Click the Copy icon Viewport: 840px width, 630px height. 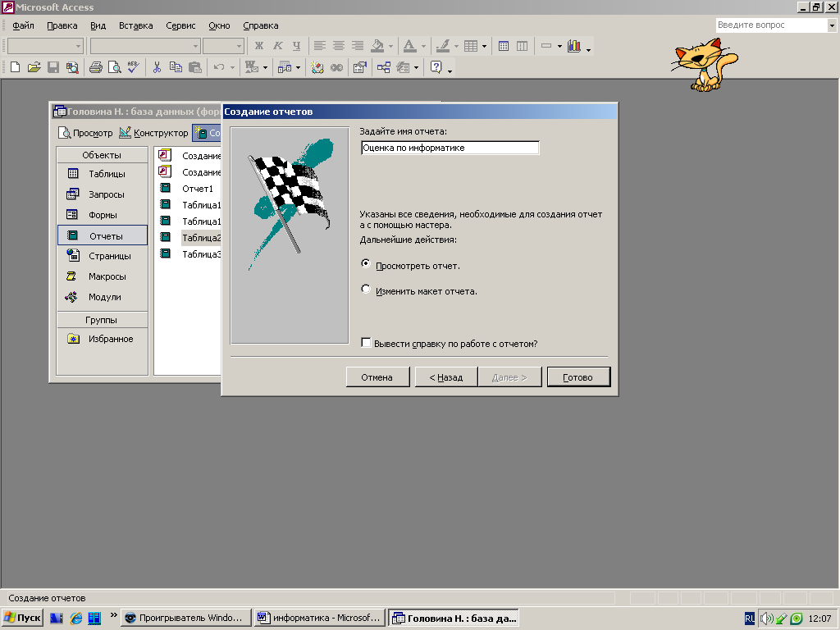coord(176,67)
